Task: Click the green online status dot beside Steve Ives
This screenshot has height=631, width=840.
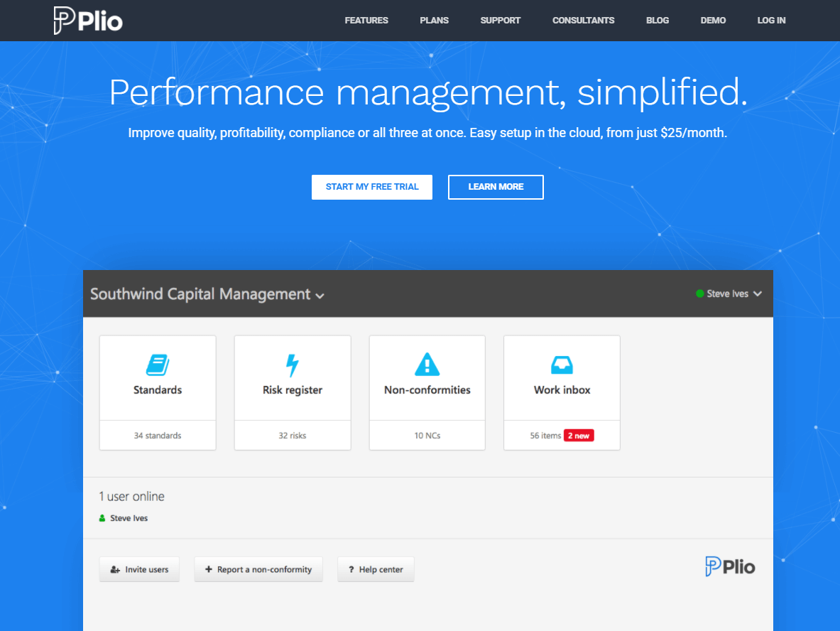Action: pos(699,293)
